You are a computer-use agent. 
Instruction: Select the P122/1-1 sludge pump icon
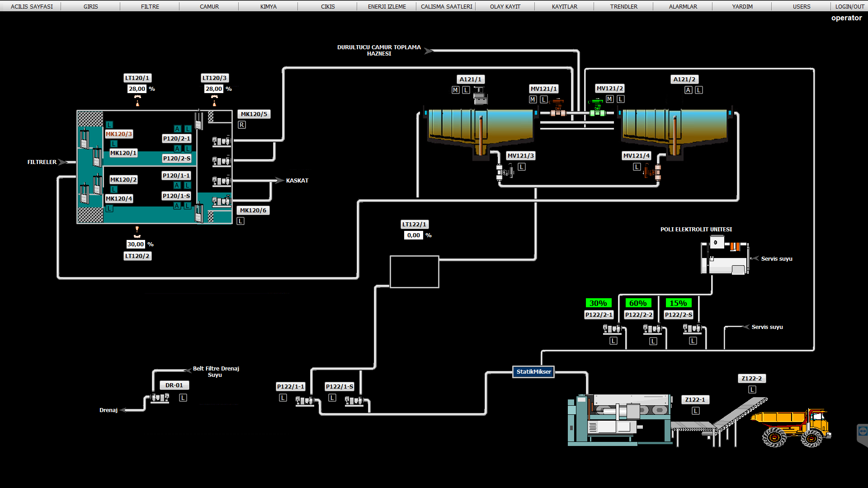[x=305, y=400]
